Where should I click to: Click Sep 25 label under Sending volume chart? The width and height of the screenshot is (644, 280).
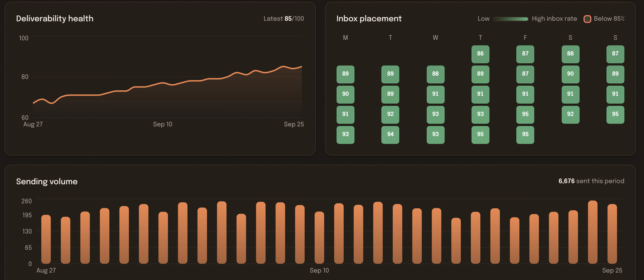[612, 270]
